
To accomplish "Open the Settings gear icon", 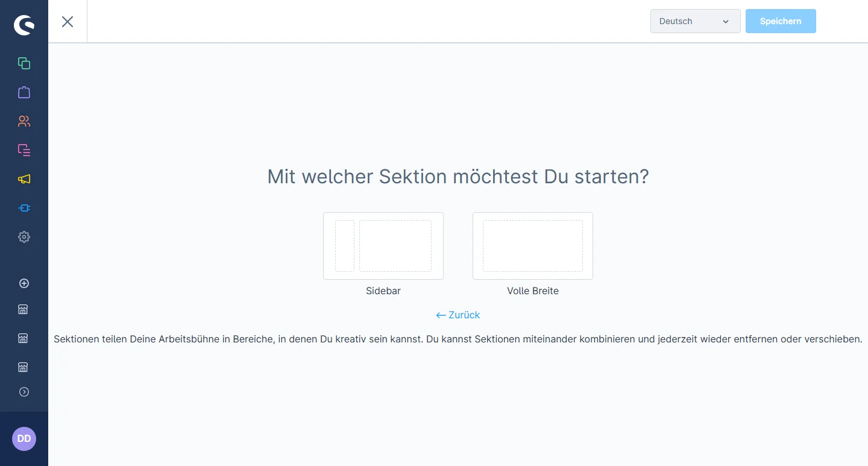I will 24,237.
